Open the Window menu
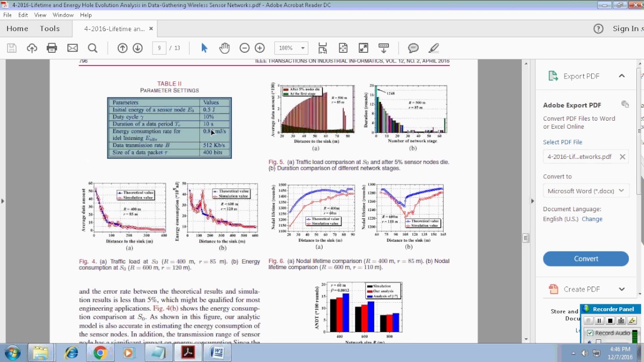The image size is (644, 362). click(63, 15)
